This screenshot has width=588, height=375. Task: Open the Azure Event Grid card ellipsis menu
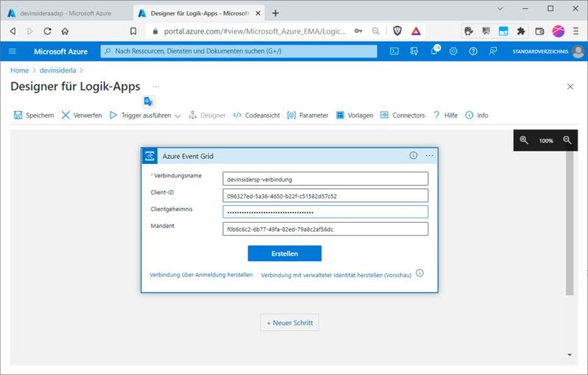(x=429, y=155)
